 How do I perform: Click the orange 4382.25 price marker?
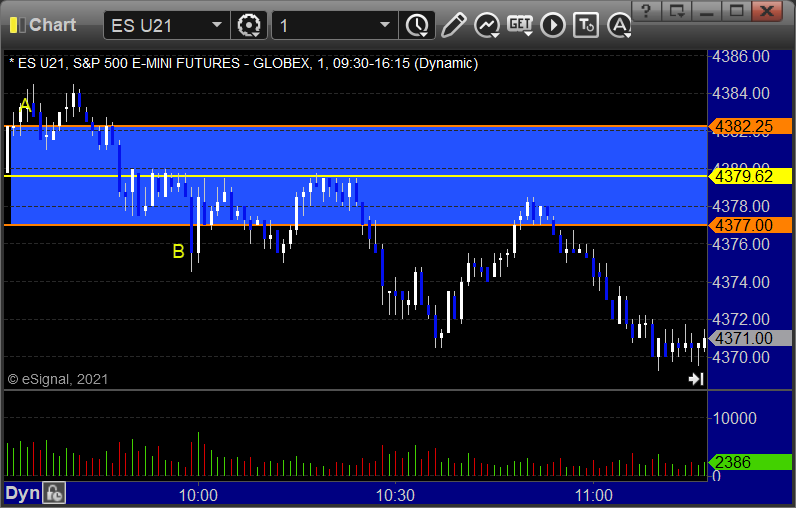[x=750, y=126]
